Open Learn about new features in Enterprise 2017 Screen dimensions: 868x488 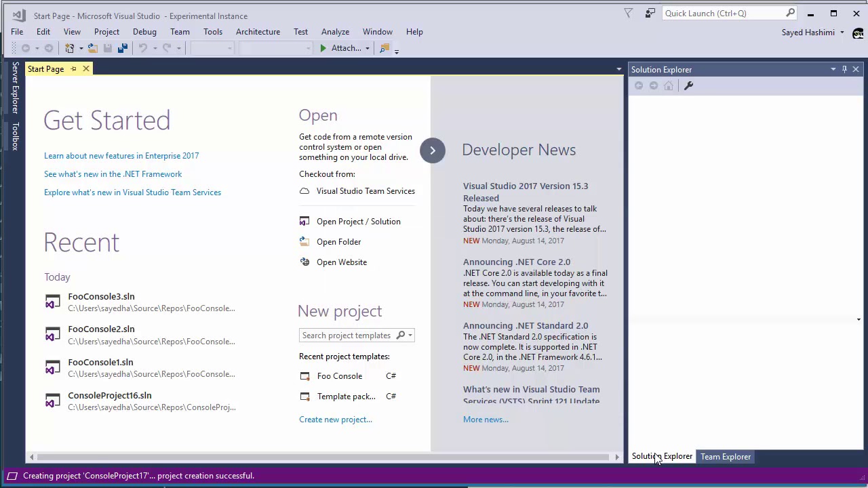point(121,156)
